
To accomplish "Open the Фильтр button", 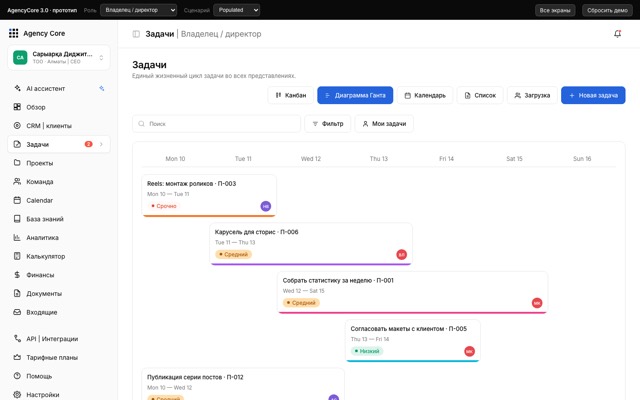I will (328, 124).
